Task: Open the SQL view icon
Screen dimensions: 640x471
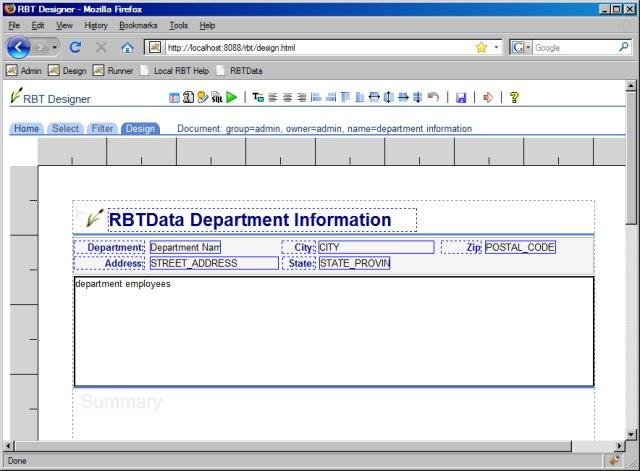Action: point(217,98)
